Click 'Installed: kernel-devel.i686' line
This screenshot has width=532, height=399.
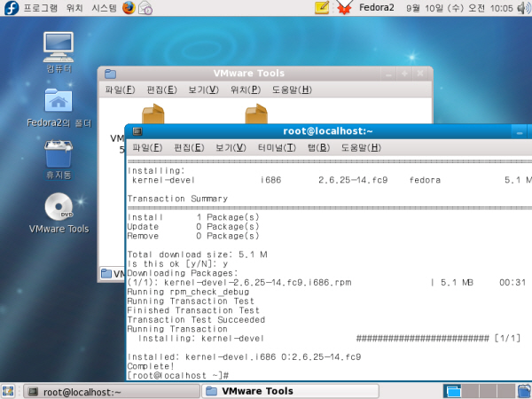click(245, 357)
